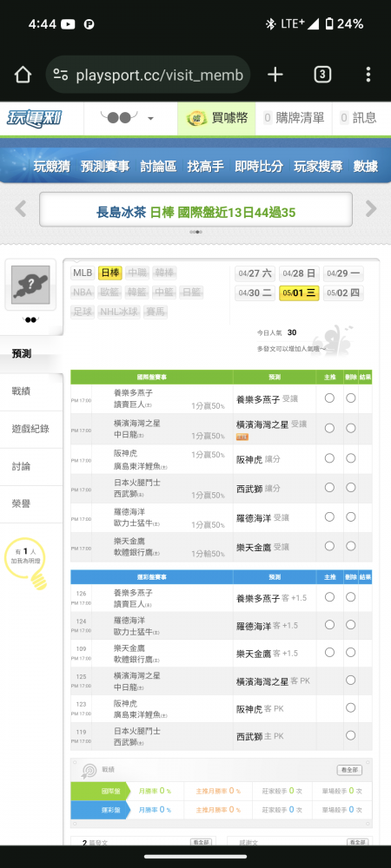Open the 戰績 sidebar tab

click(31, 391)
